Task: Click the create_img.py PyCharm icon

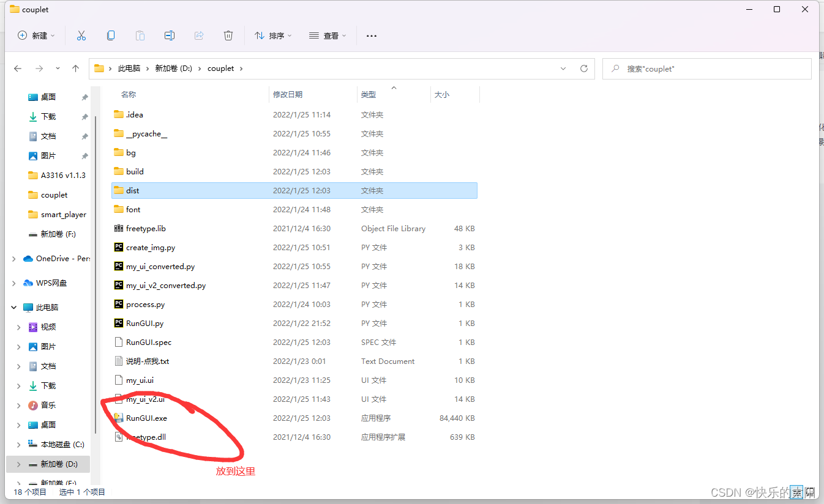Action: coord(119,247)
